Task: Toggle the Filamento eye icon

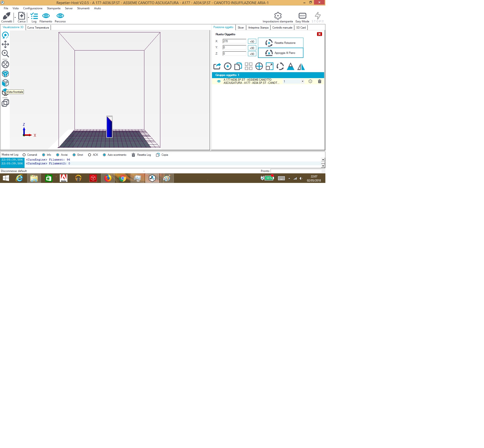Action: point(46,16)
